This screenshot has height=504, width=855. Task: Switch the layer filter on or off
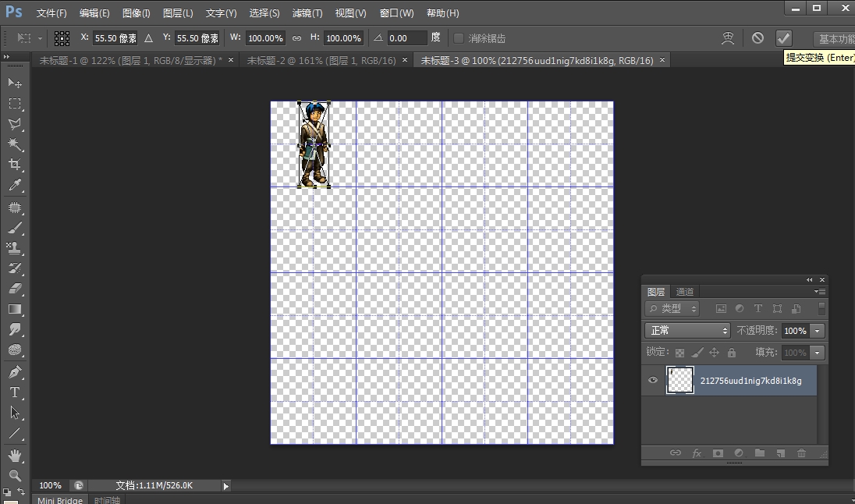click(x=821, y=308)
